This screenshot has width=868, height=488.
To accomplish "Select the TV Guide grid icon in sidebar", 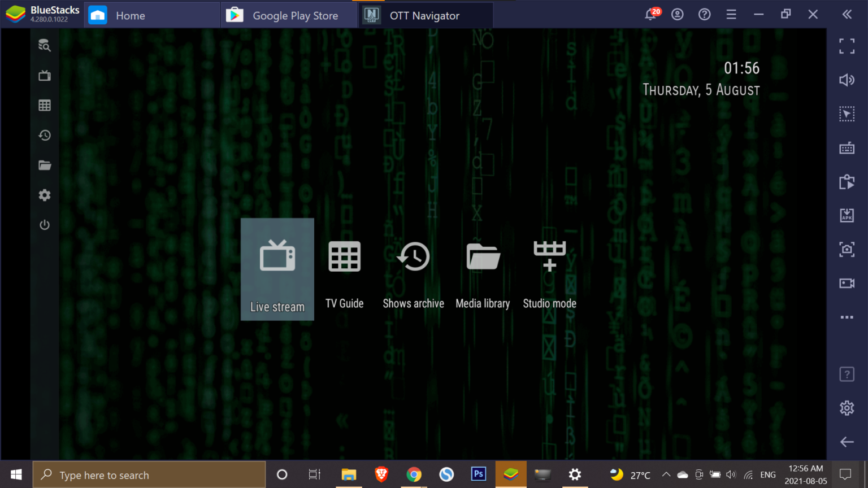I will pos(45,105).
